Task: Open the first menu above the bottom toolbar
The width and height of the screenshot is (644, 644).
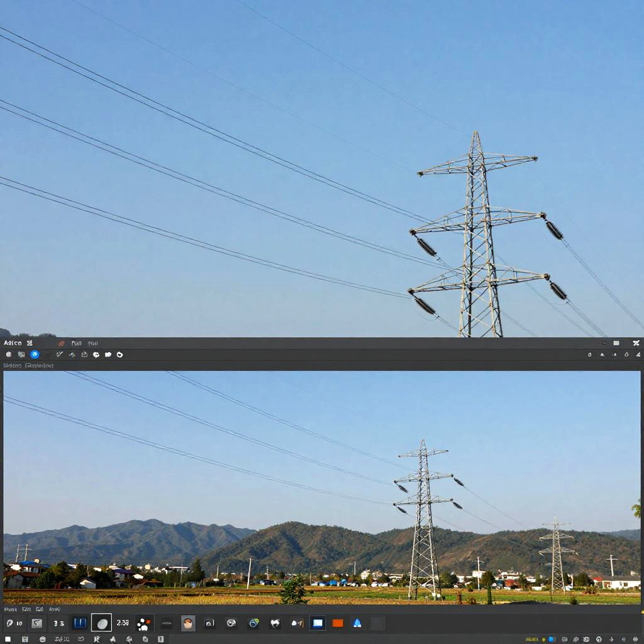Action: click(x=9, y=609)
